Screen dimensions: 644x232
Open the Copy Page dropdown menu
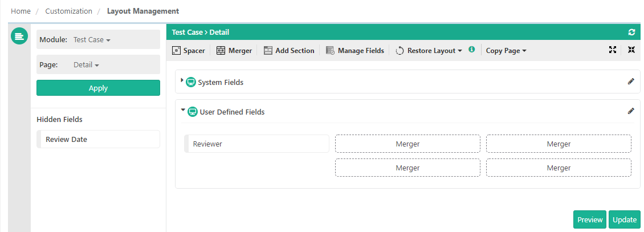point(506,51)
